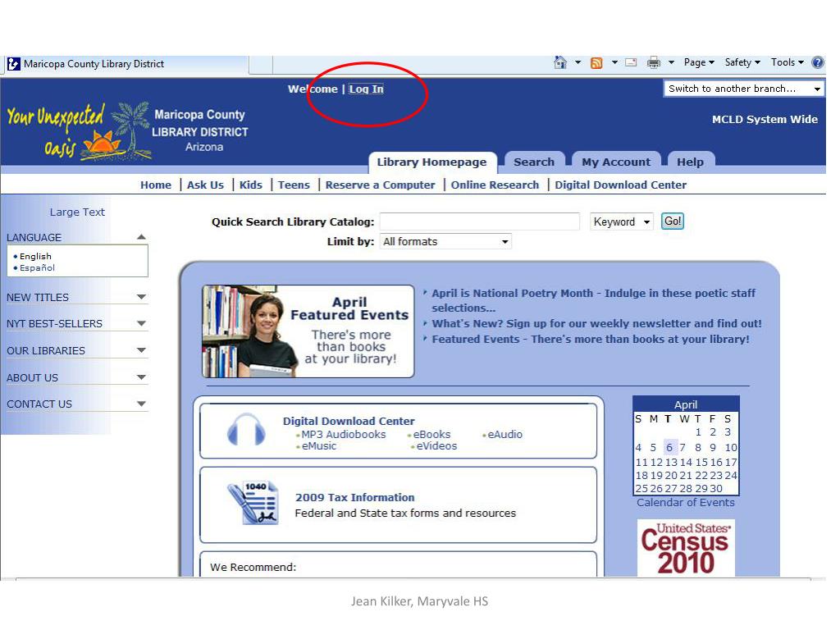840x630 pixels.
Task: Click the Large Text link
Action: (x=77, y=212)
